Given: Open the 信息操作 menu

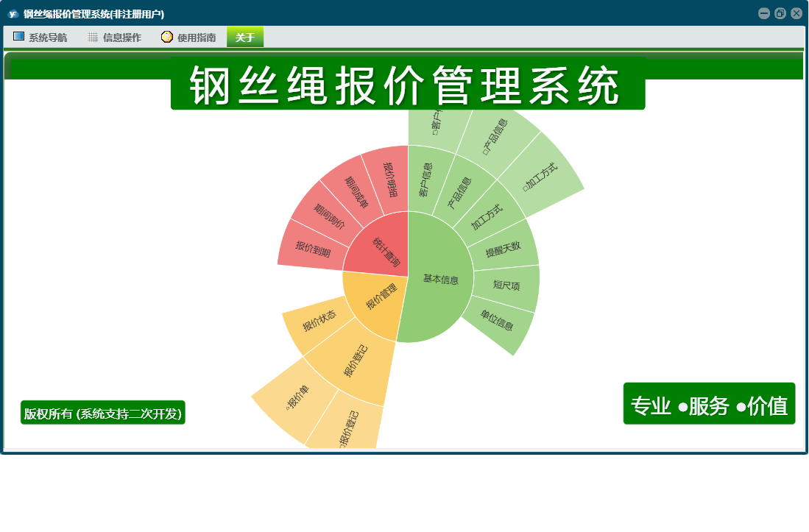Looking at the screenshot, I should 115,37.
